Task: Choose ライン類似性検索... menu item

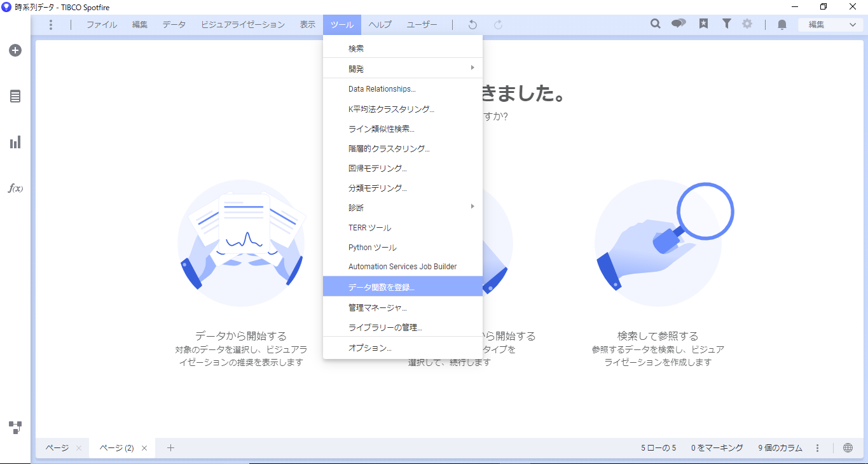Action: click(x=403, y=129)
